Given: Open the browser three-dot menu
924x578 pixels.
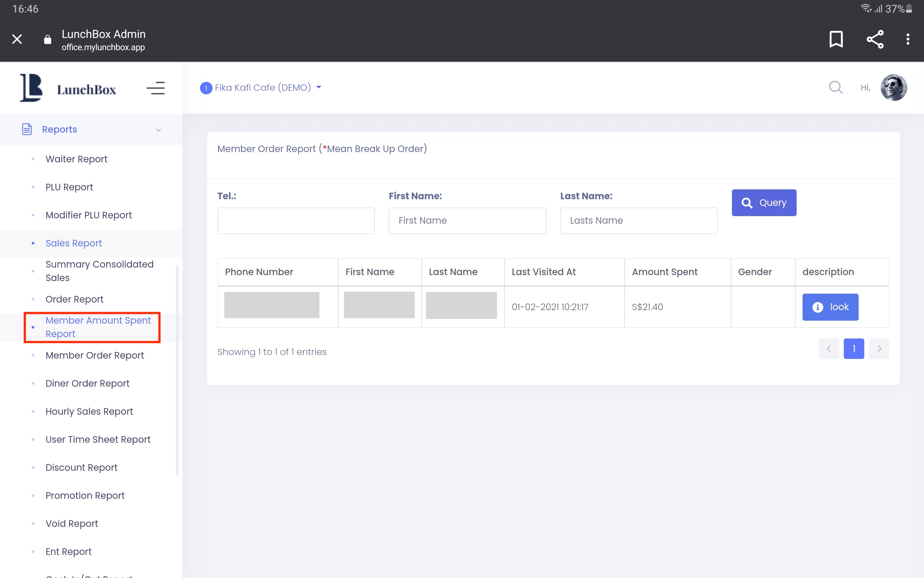Looking at the screenshot, I should pos(907,39).
